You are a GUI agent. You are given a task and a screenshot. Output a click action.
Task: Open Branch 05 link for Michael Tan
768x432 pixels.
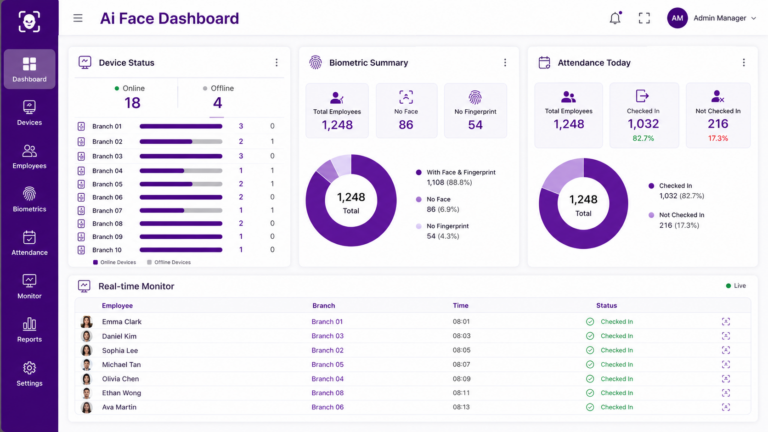(x=328, y=364)
